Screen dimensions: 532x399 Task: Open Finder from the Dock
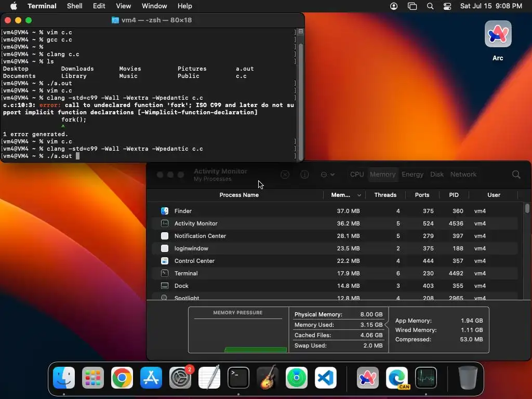64,378
